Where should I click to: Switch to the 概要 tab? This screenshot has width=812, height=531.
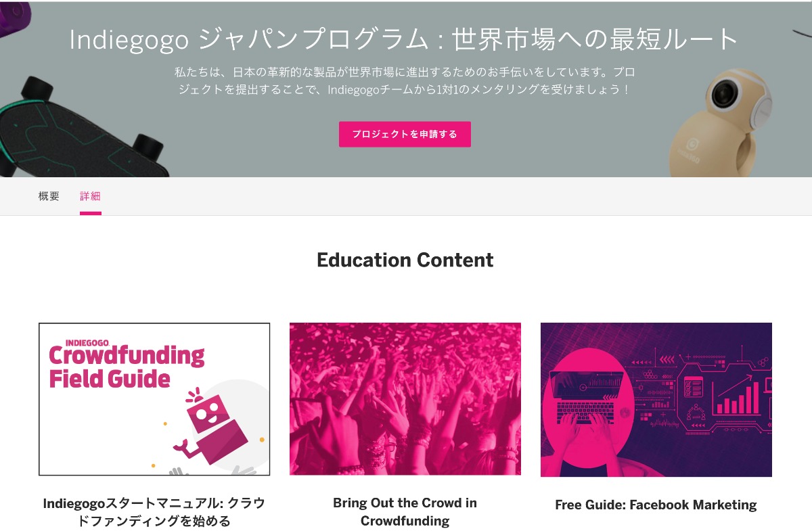coord(49,196)
